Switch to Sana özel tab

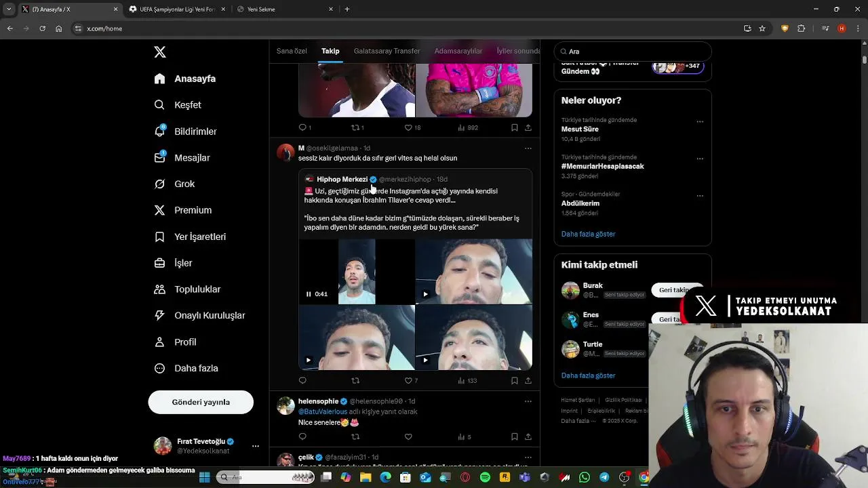coord(292,51)
